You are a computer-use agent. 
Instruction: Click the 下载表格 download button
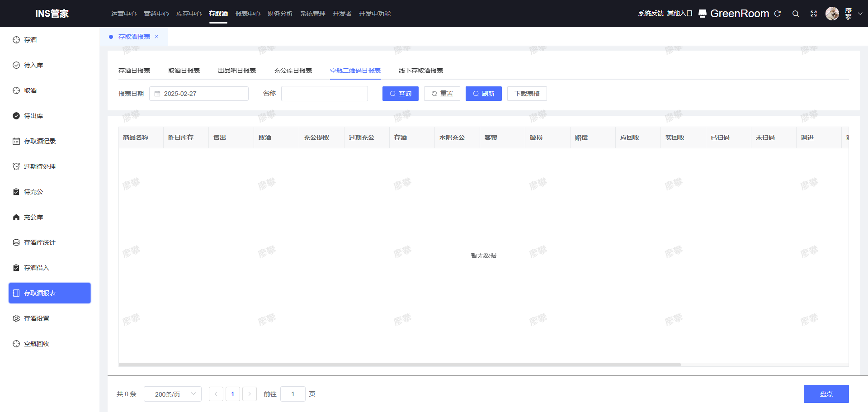527,94
